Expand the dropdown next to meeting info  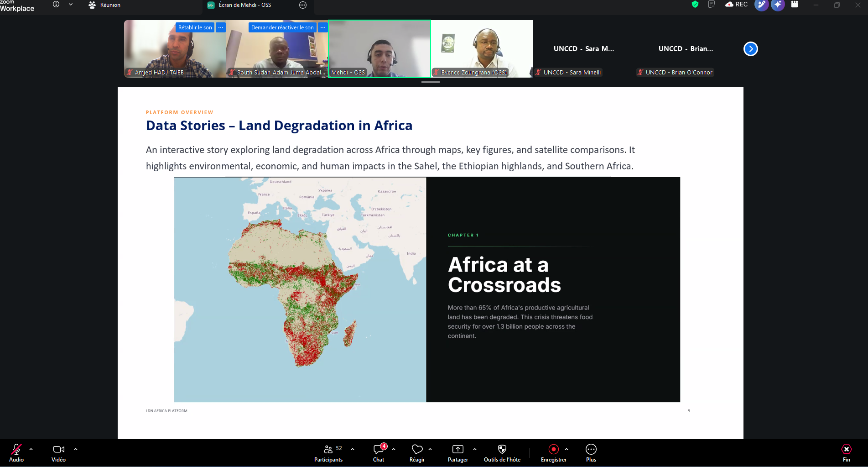click(71, 5)
